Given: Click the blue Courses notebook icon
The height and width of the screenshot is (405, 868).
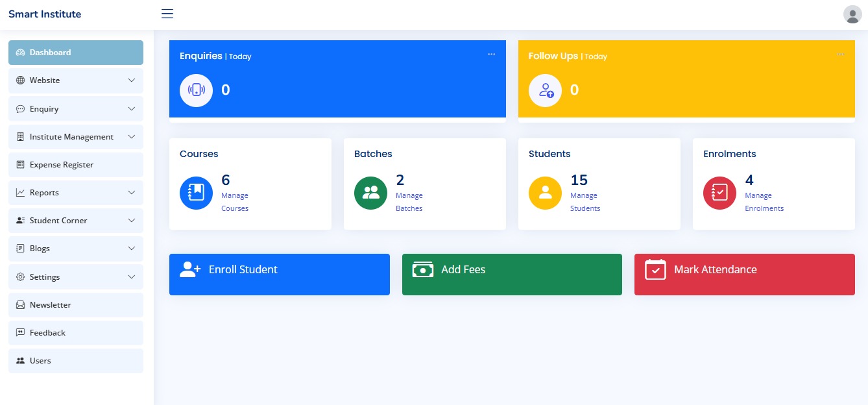Looking at the screenshot, I should [x=196, y=193].
